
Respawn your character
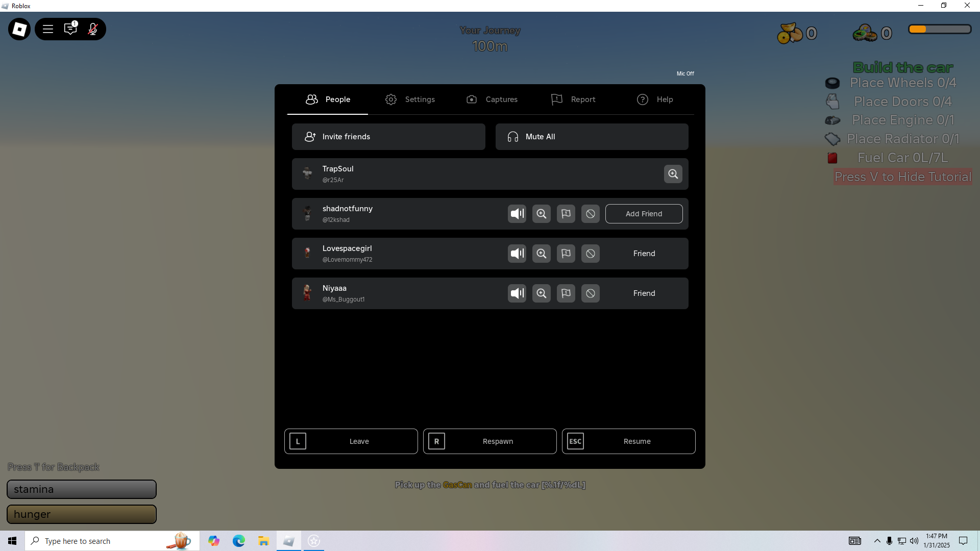tap(490, 441)
